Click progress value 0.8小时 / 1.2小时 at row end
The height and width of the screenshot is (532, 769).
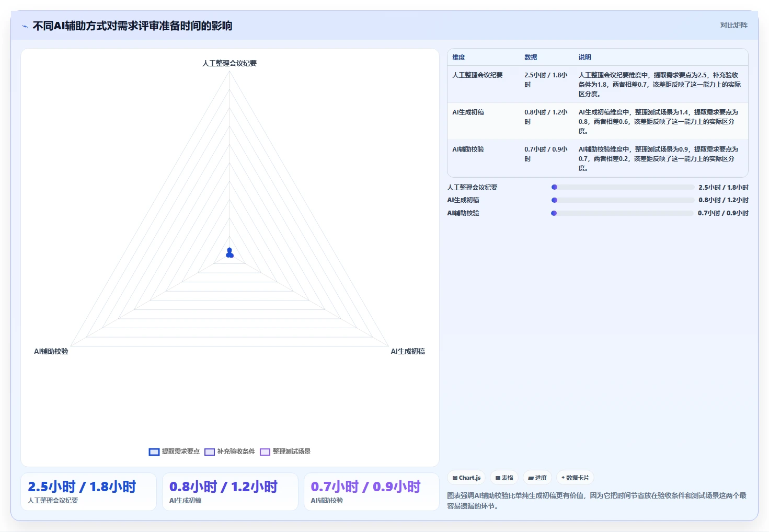click(724, 200)
